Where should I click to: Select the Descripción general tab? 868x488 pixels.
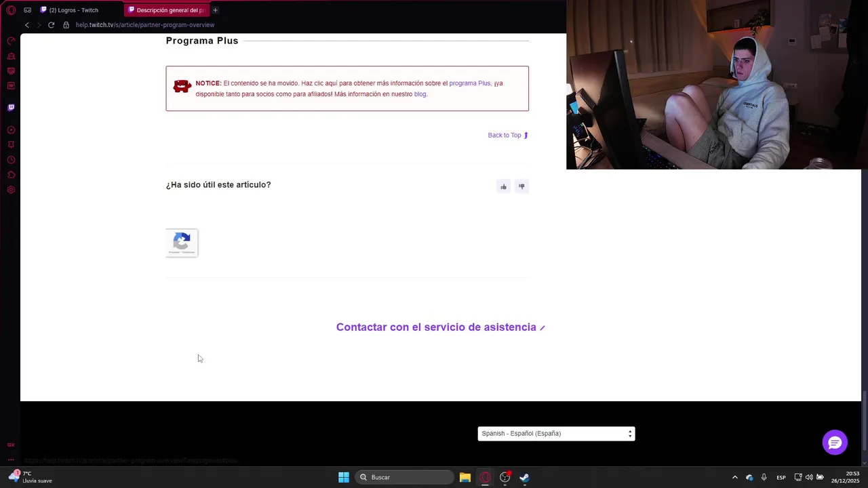(167, 10)
